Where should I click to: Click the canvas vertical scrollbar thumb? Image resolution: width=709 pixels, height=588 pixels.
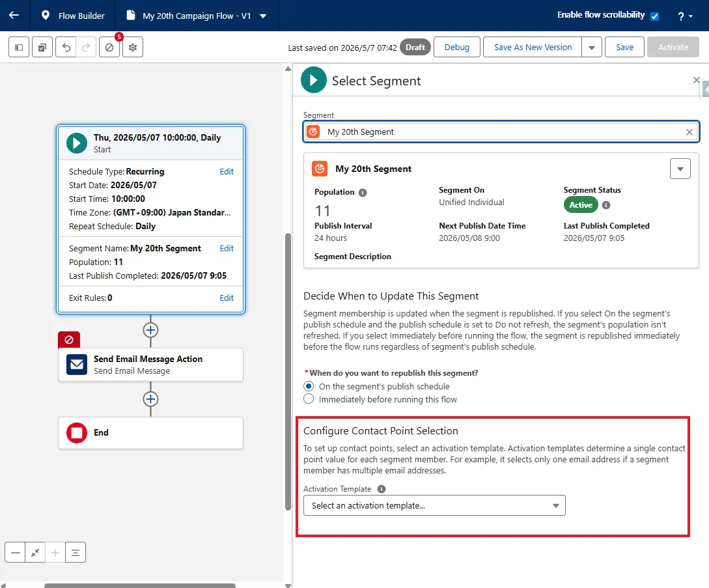288,372
